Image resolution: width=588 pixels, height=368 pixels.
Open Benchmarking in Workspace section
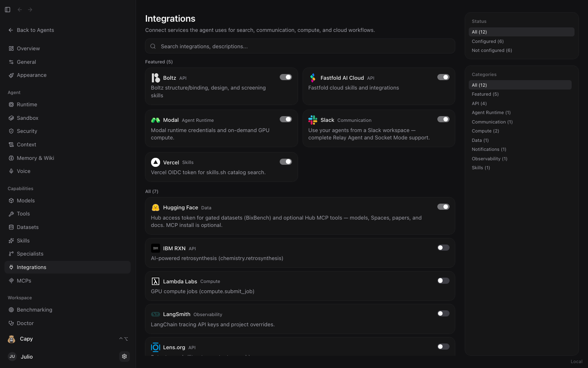click(x=67, y=310)
